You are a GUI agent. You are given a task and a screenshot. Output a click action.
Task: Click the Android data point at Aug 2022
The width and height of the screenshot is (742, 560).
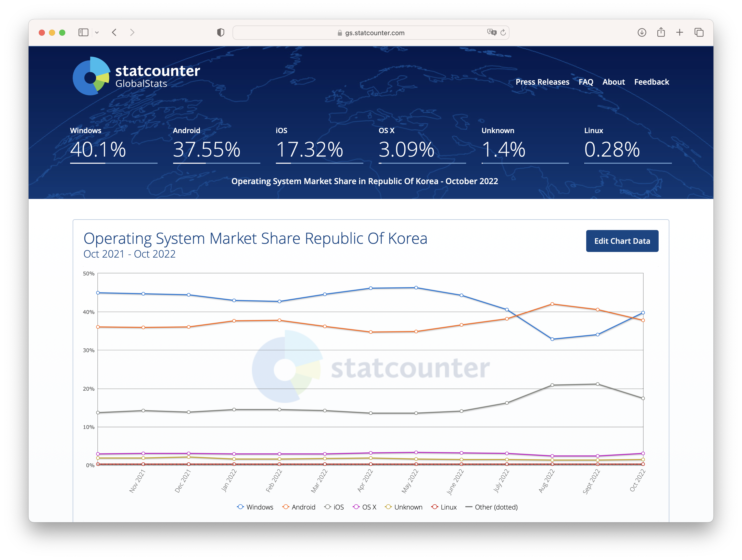(x=552, y=304)
